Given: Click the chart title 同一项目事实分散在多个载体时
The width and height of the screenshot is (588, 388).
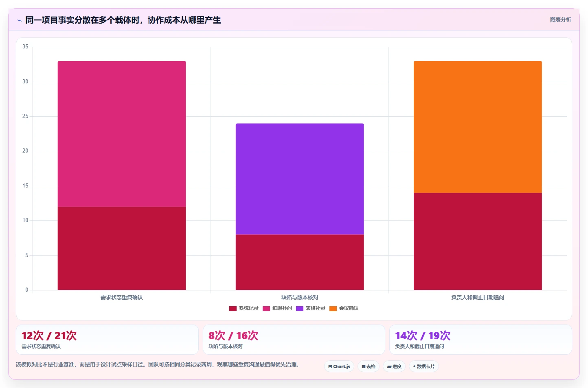Looking at the screenshot, I should pos(123,20).
